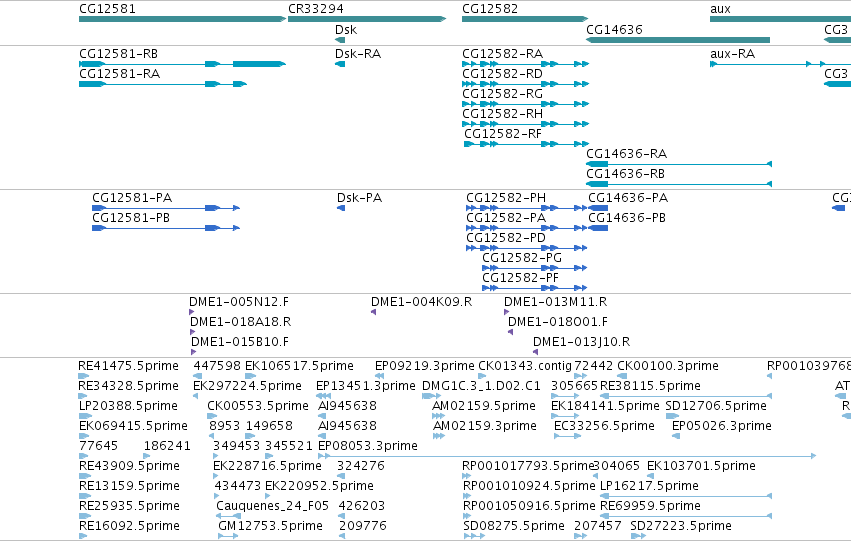Click the CG12582-PD protein label

pos(506,238)
